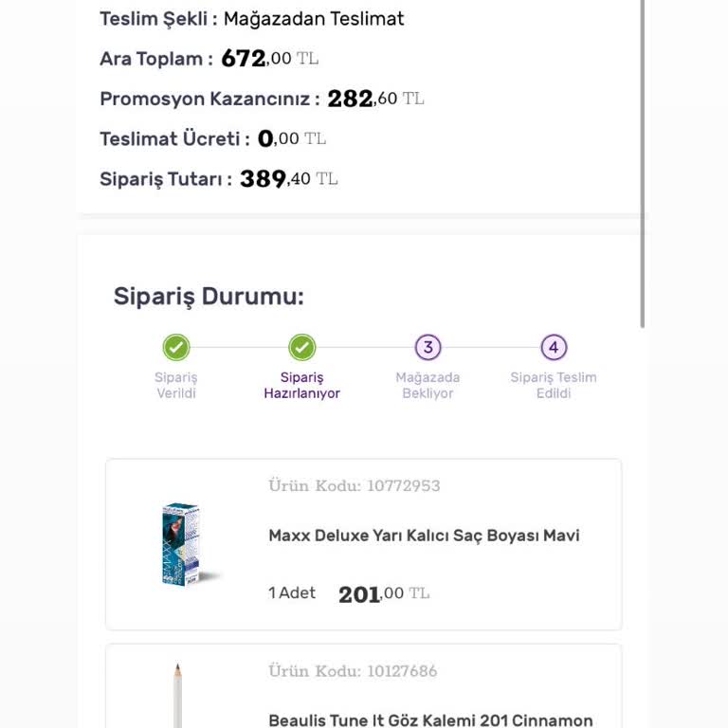Open Beaulis Tune It Göz Kalemi product

pos(430,720)
